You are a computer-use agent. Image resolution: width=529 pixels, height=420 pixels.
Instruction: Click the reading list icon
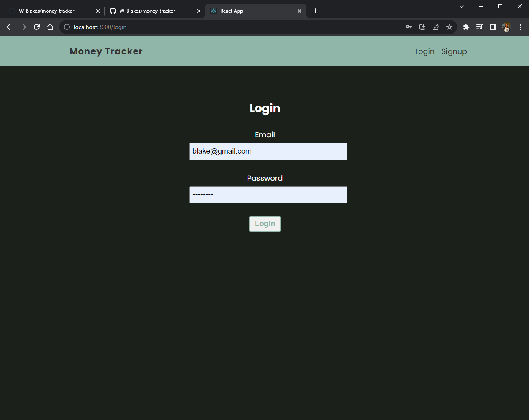point(479,27)
